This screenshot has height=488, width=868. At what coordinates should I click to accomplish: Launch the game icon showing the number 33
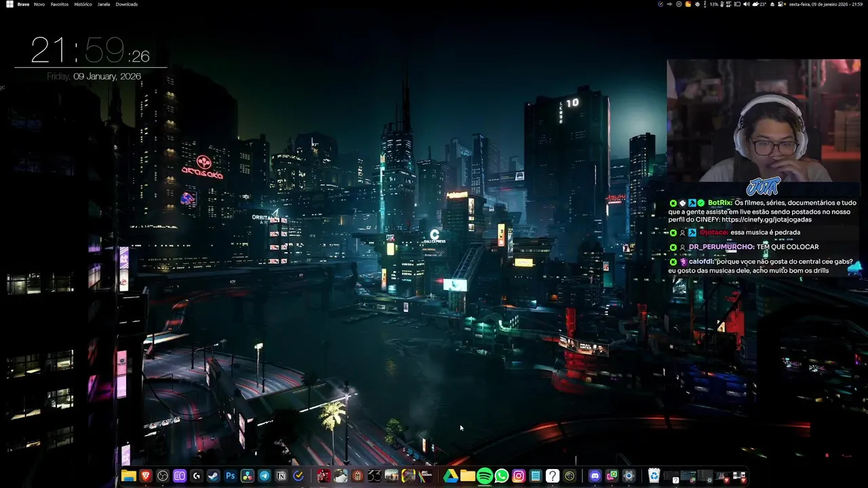[375, 476]
